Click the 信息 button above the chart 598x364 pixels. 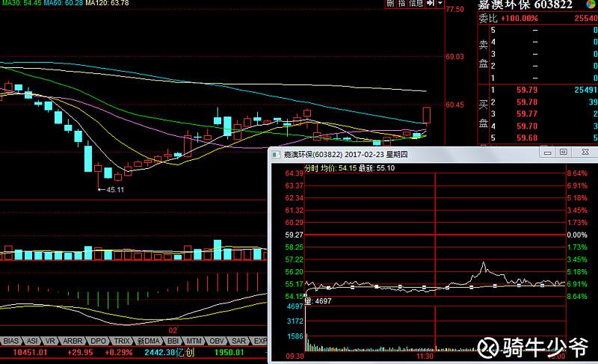tap(416, 3)
